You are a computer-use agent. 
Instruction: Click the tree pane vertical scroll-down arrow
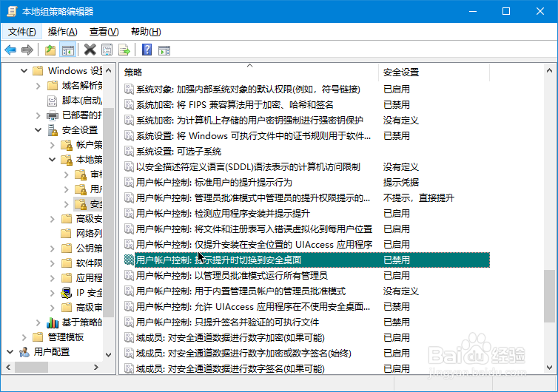click(109, 355)
